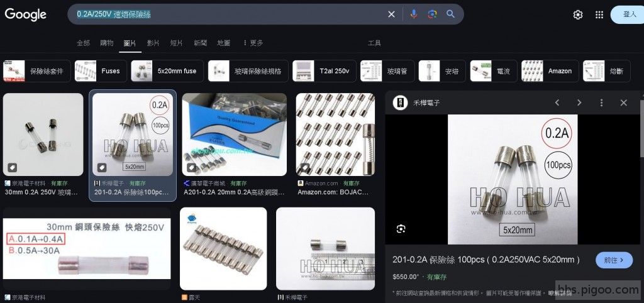Switch to 地圖 tab

(x=224, y=43)
